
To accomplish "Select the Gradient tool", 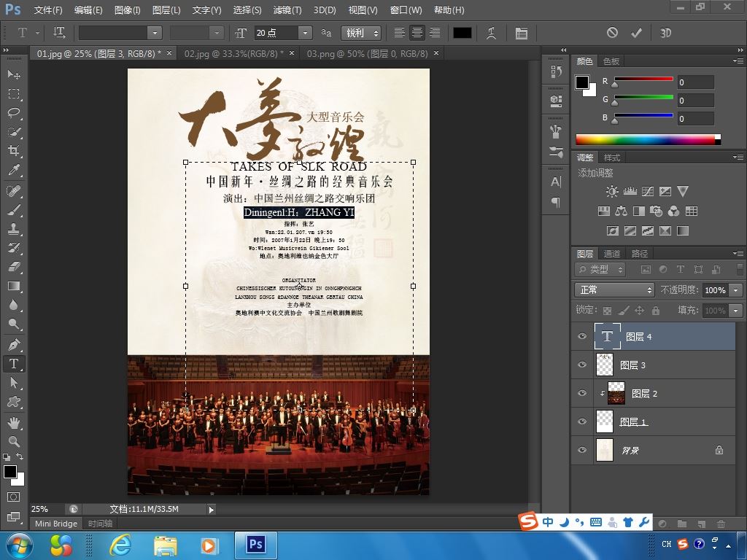I will pos(14,286).
